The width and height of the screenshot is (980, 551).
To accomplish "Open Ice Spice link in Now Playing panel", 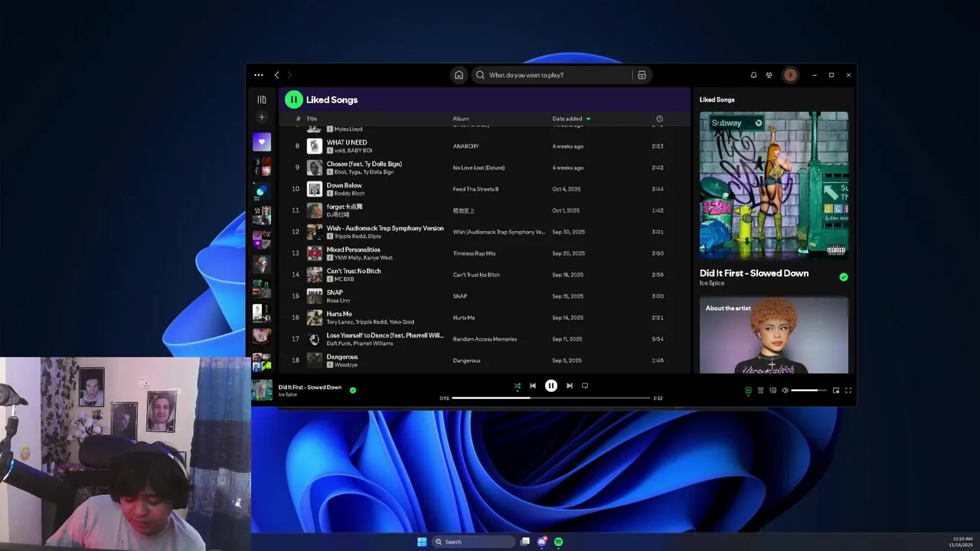I will (x=712, y=283).
